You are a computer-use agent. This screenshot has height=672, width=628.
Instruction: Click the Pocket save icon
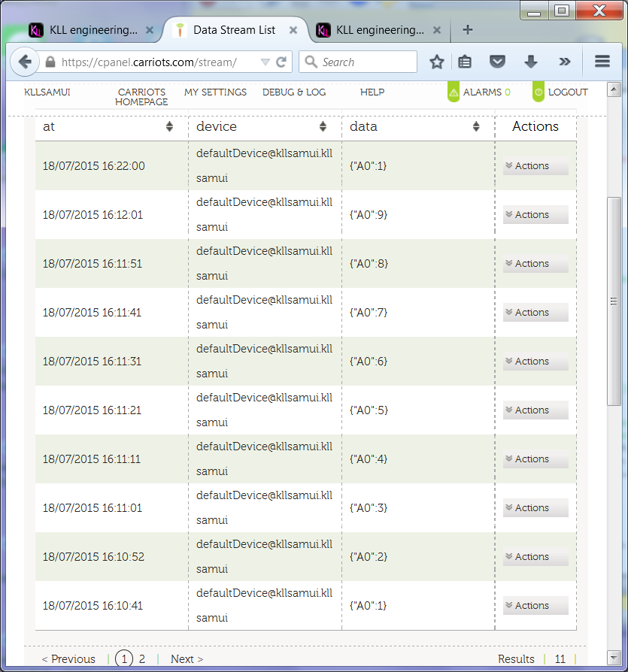pos(497,62)
